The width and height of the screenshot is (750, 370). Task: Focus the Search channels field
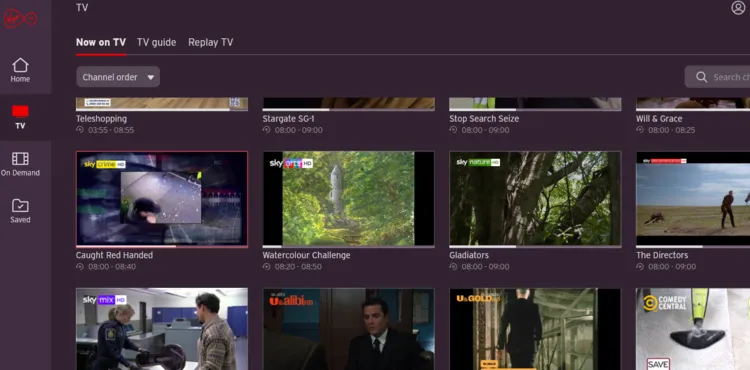[717, 77]
